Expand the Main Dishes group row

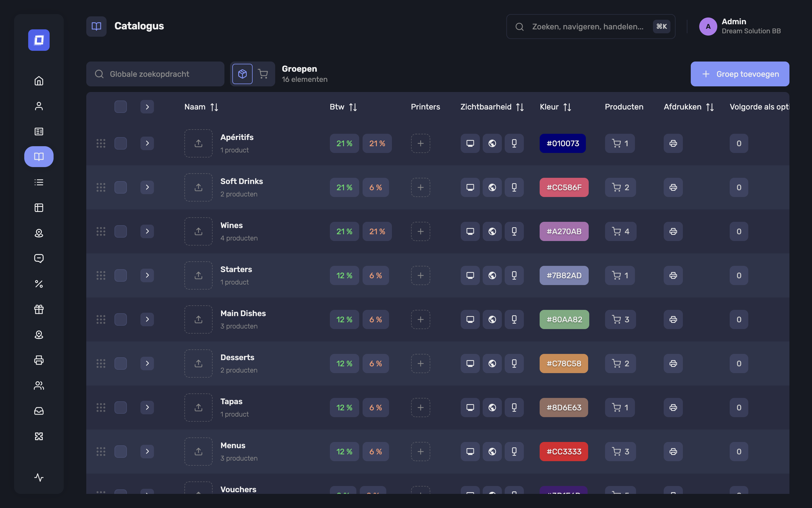147,319
